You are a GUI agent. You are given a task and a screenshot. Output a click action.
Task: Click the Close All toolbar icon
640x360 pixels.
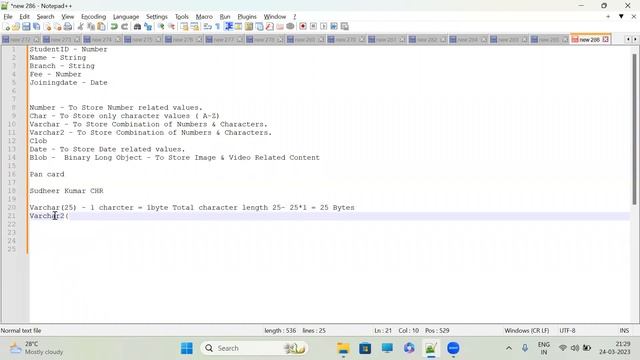coord(58,27)
